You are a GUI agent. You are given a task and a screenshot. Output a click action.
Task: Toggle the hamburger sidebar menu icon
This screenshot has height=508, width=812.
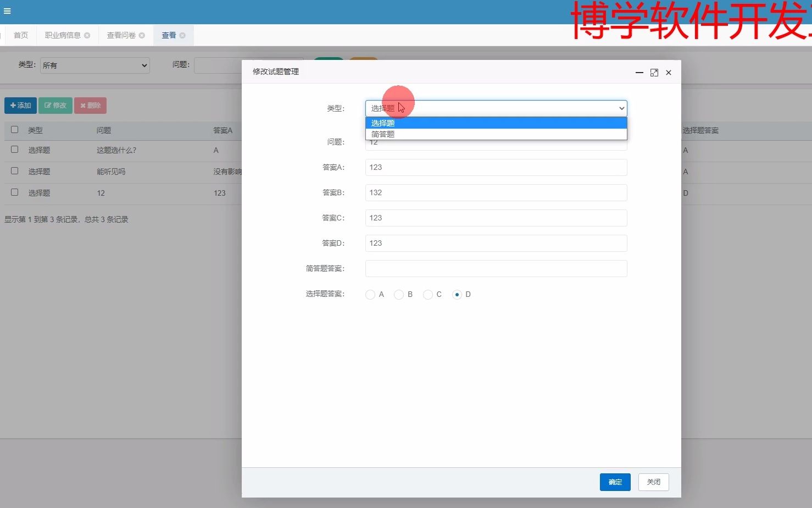point(7,11)
